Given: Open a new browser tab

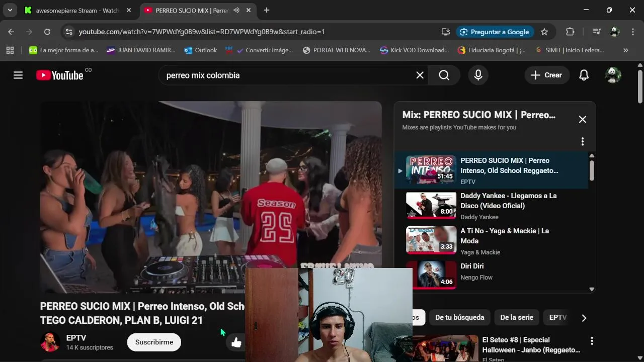Looking at the screenshot, I should 266,10.
